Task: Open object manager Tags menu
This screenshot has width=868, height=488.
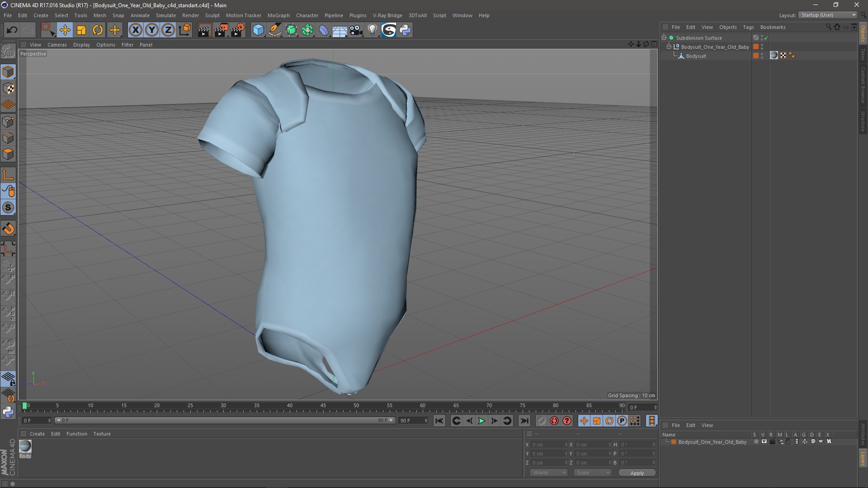Action: tap(748, 27)
